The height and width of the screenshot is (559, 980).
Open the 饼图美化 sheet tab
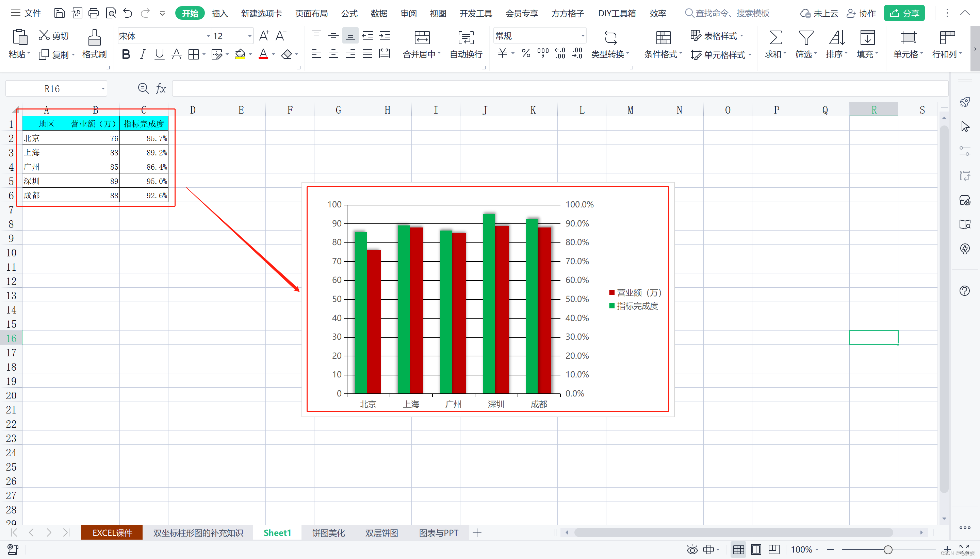pos(328,532)
